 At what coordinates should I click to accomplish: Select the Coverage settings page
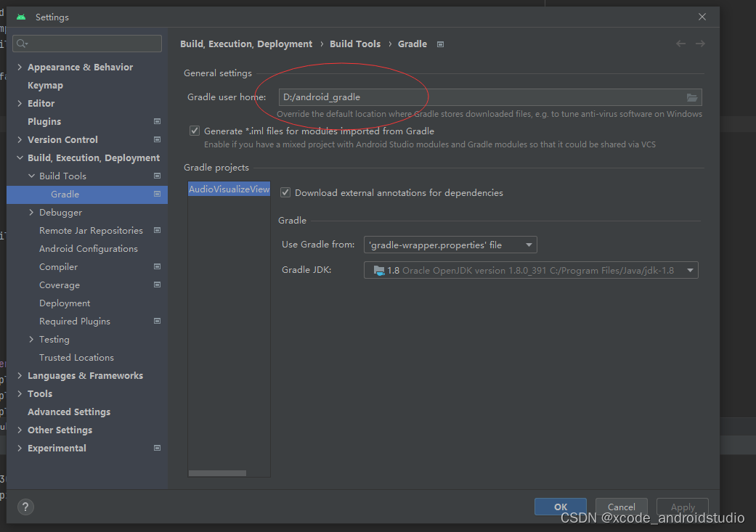coord(60,285)
